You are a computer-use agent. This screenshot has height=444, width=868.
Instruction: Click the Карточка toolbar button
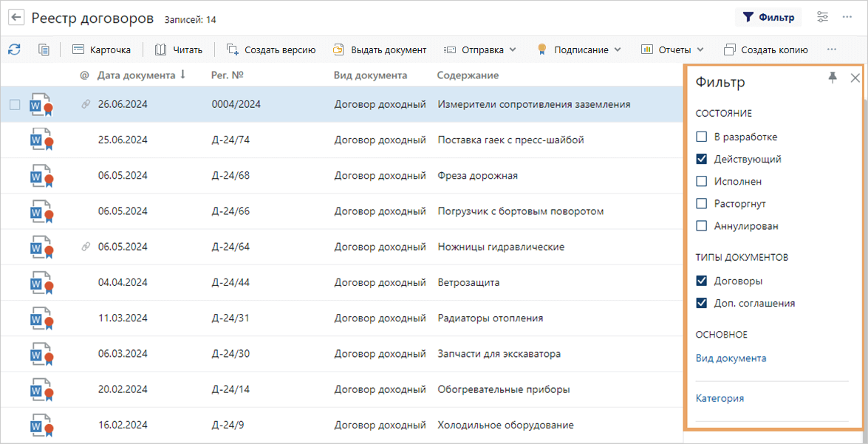click(102, 49)
